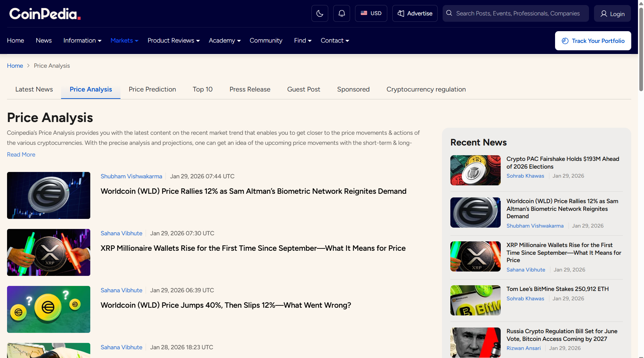Image resolution: width=644 pixels, height=358 pixels.
Task: Open the Sponsored tab
Action: [353, 89]
